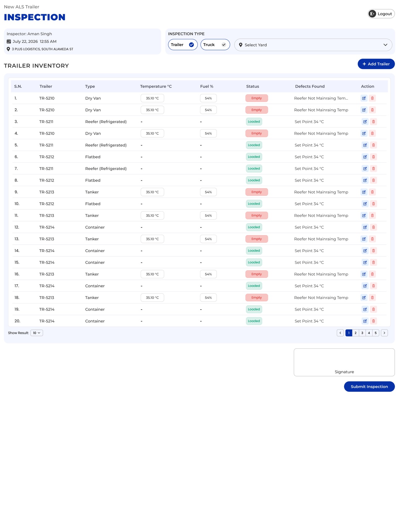This screenshot has height=532, width=399.
Task: Toggle the Trailer inspection type
Action: tap(183, 45)
